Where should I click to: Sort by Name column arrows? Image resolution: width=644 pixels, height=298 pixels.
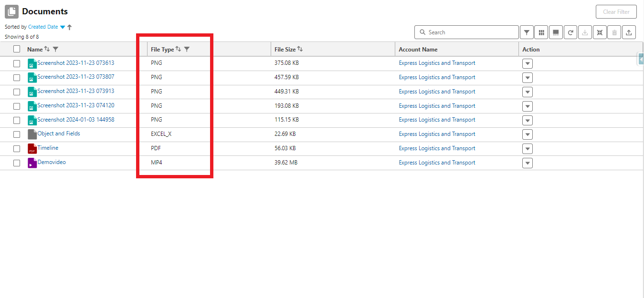[x=47, y=49]
